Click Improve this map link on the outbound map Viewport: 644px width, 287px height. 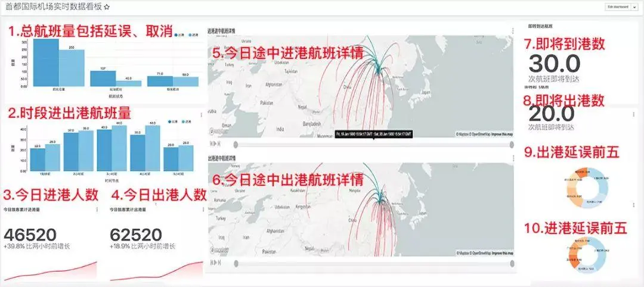(502, 254)
